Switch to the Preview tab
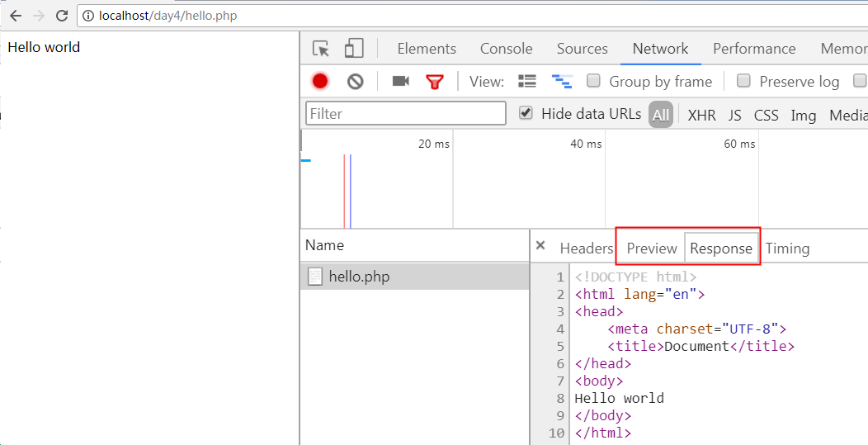 pyautogui.click(x=651, y=249)
